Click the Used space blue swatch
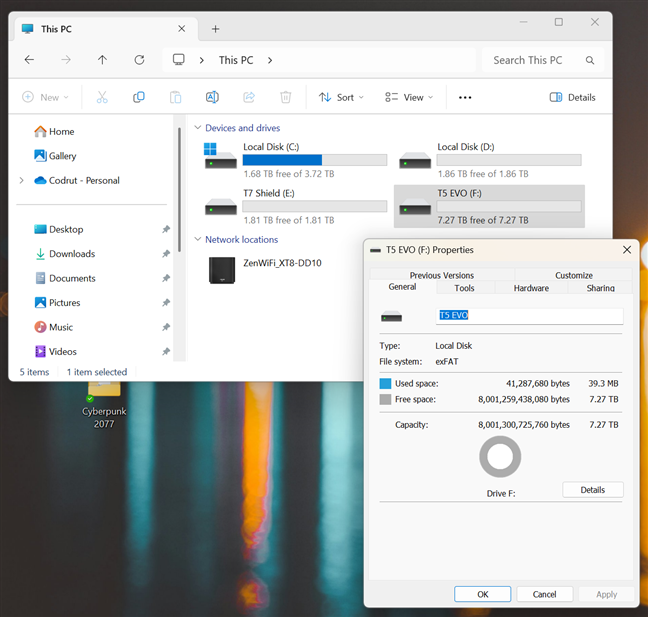Screen dimensions: 648x617 pyautogui.click(x=385, y=384)
